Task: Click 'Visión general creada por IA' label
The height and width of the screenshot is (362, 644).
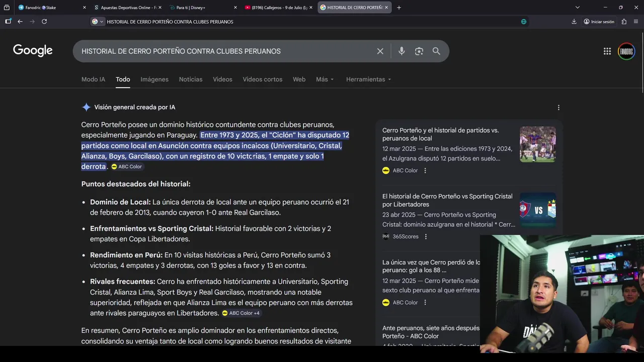Action: (x=135, y=107)
